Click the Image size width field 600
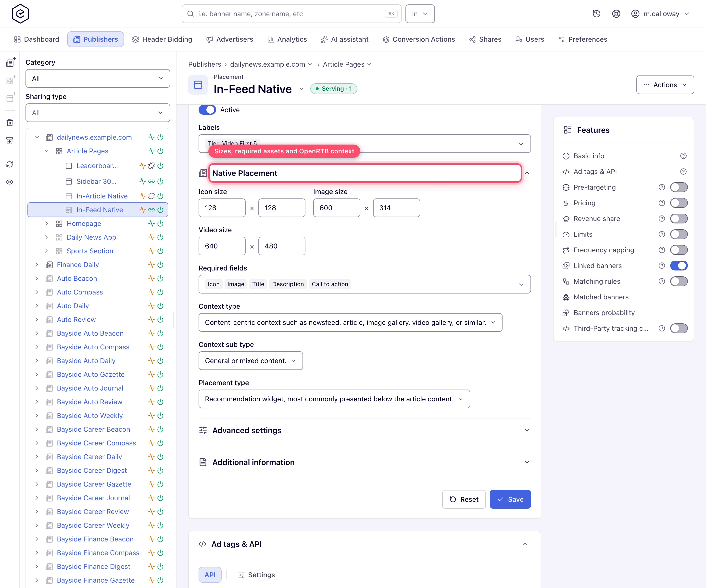This screenshot has height=588, width=706. coord(337,208)
